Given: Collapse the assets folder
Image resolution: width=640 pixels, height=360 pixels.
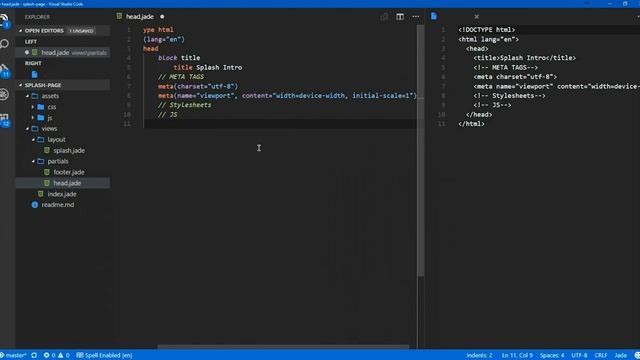Looking at the screenshot, I should [28, 96].
